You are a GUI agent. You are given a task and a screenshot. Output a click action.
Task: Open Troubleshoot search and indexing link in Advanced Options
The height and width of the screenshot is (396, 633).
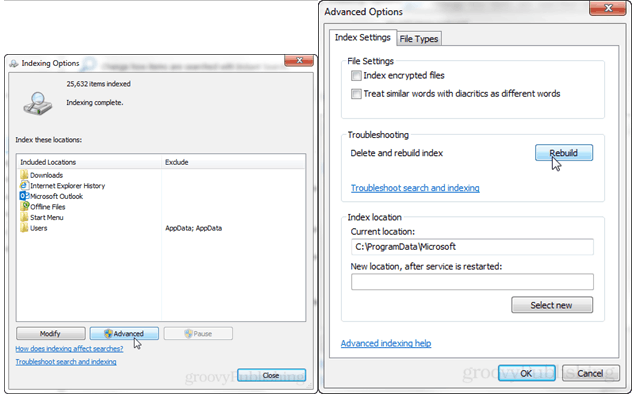click(415, 188)
